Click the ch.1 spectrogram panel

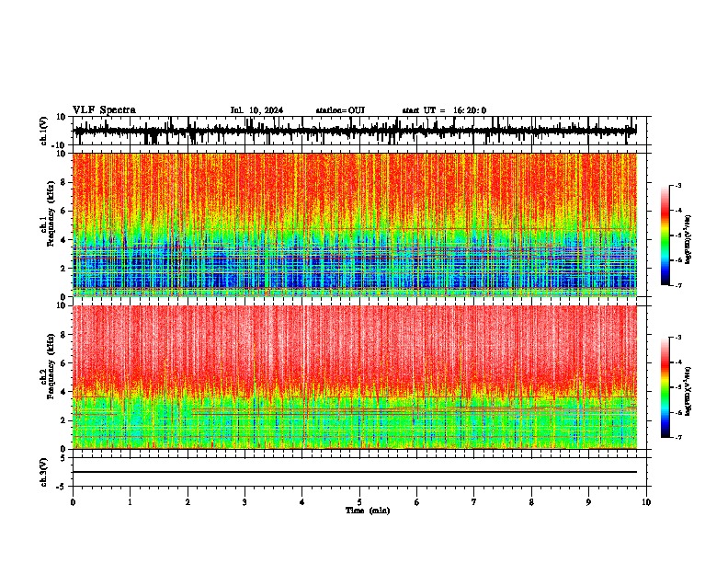[x=355, y=224]
